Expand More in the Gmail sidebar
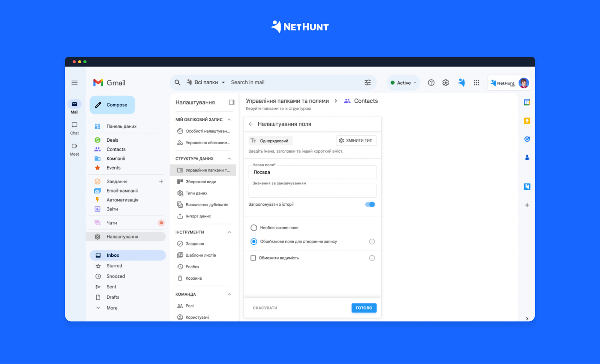This screenshot has width=600, height=364. point(112,308)
